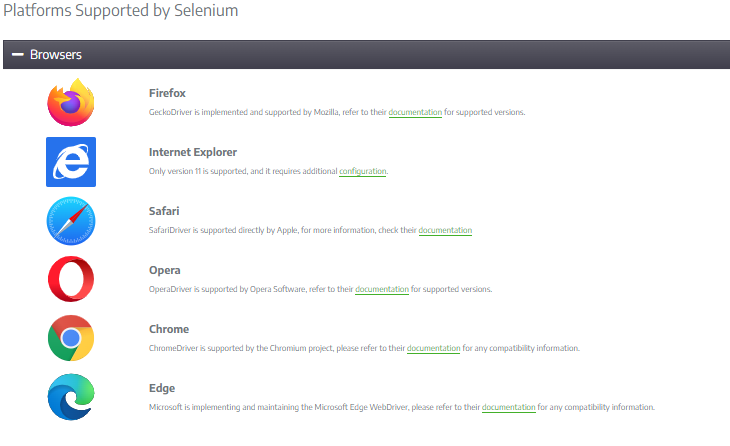Open Microsoft Edge WebDriver documentation link

click(508, 407)
